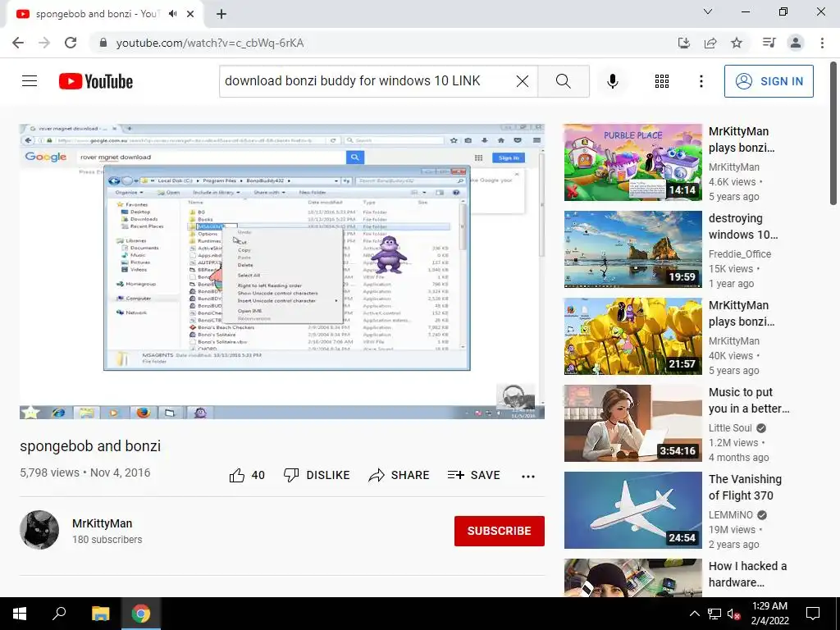SAVE video to a playlist
840x630 pixels.
[474, 475]
